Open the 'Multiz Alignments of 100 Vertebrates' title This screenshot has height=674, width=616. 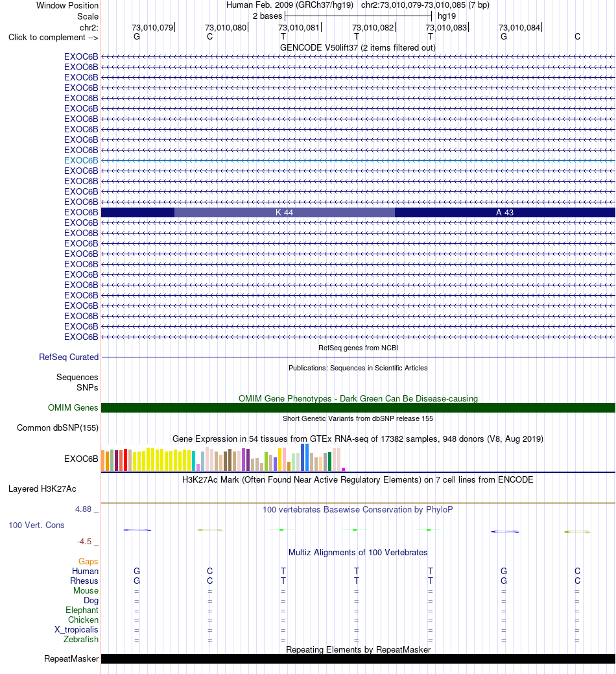click(x=358, y=552)
